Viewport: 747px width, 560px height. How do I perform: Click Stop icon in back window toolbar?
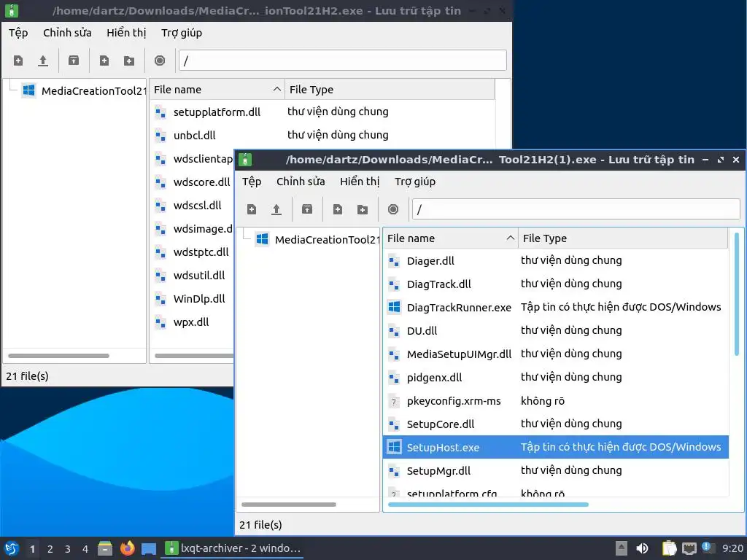pyautogui.click(x=160, y=61)
